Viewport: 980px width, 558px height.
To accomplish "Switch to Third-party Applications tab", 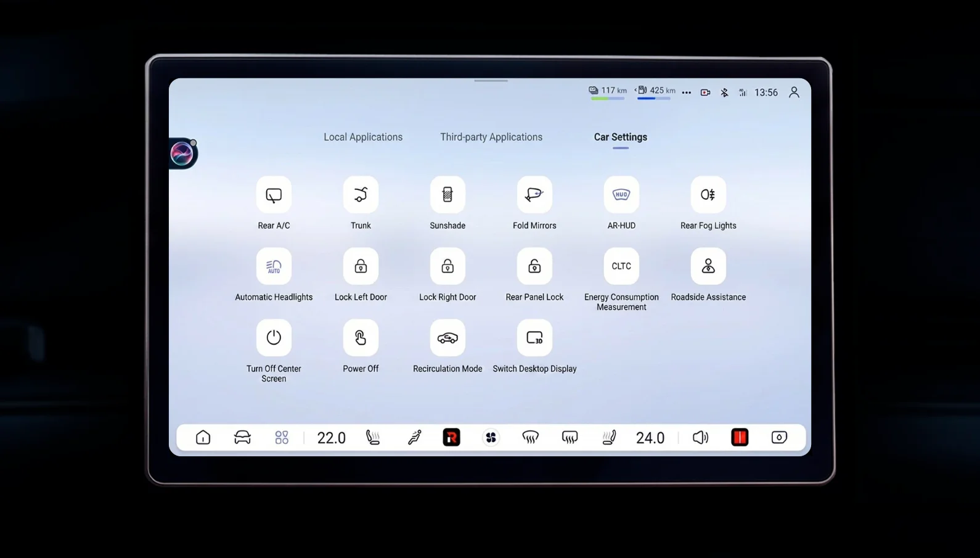I will [x=491, y=137].
